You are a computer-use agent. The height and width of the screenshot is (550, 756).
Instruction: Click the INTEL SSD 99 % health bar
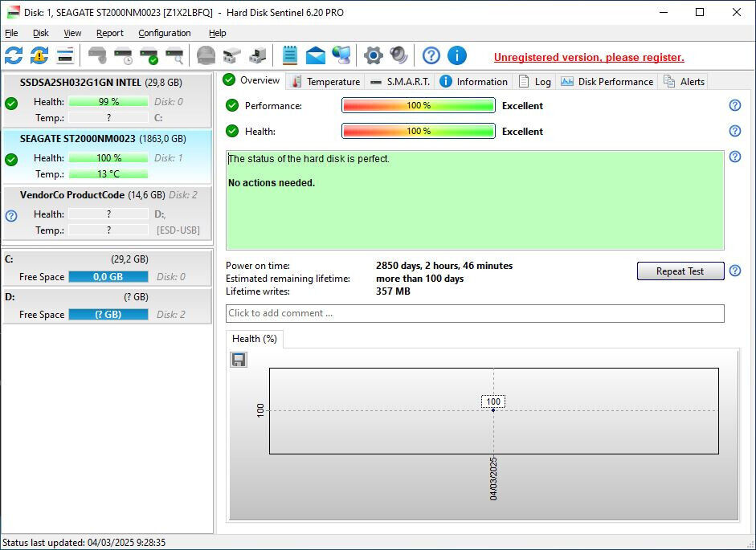click(108, 102)
